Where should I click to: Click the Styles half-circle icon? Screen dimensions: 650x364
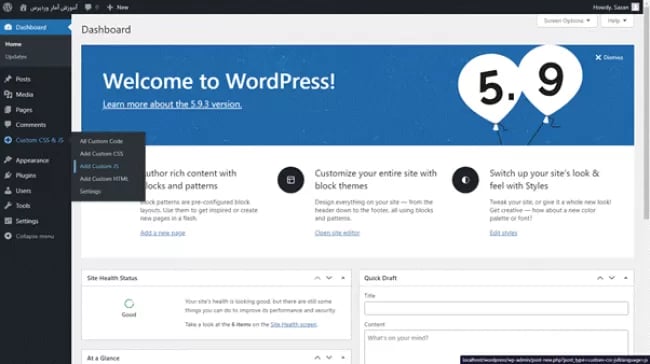click(x=465, y=180)
